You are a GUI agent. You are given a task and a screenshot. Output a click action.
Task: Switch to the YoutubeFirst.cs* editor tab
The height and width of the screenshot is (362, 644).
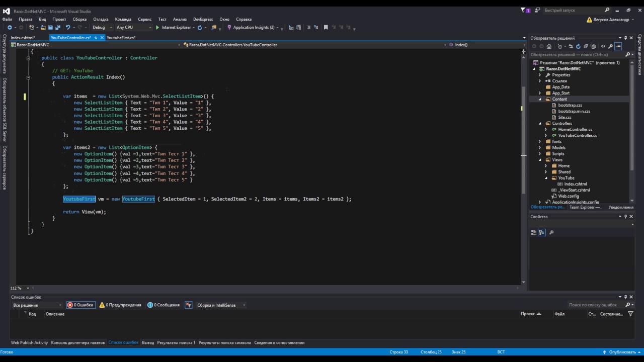tap(121, 38)
